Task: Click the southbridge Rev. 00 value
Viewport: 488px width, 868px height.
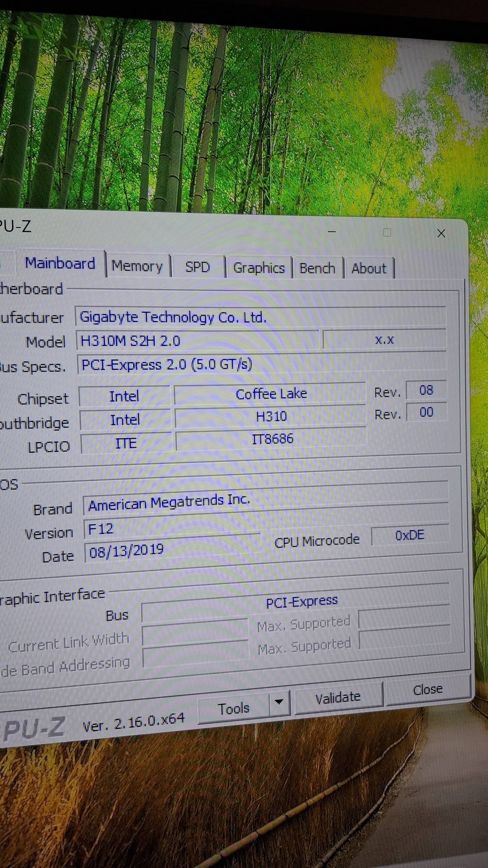Action: 427,412
